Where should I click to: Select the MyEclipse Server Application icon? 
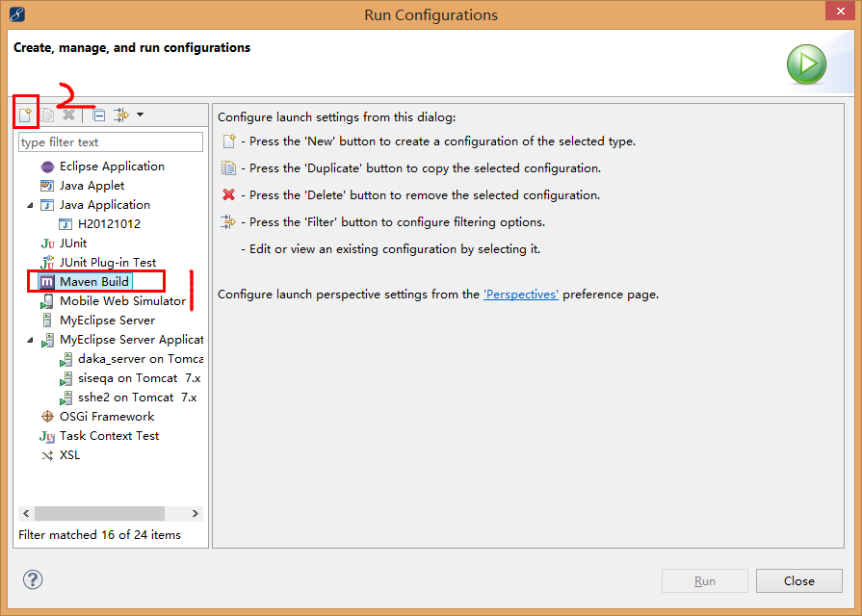click(x=48, y=340)
